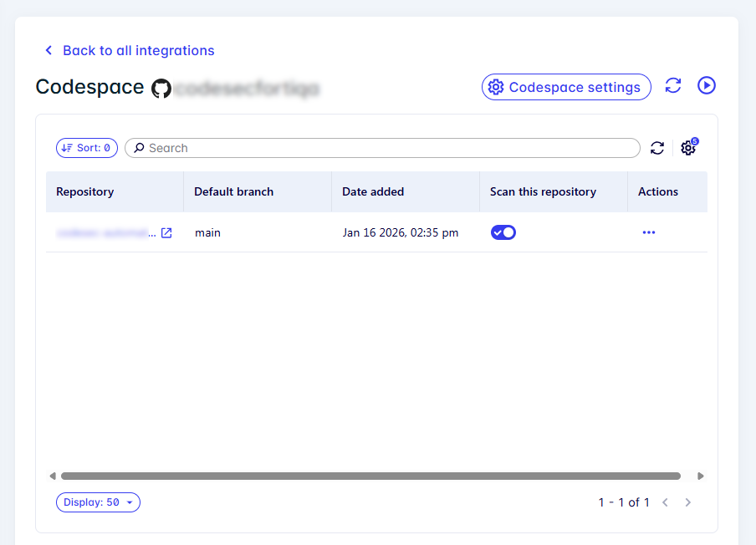
Task: Click the Codespace page title
Action: point(89,87)
